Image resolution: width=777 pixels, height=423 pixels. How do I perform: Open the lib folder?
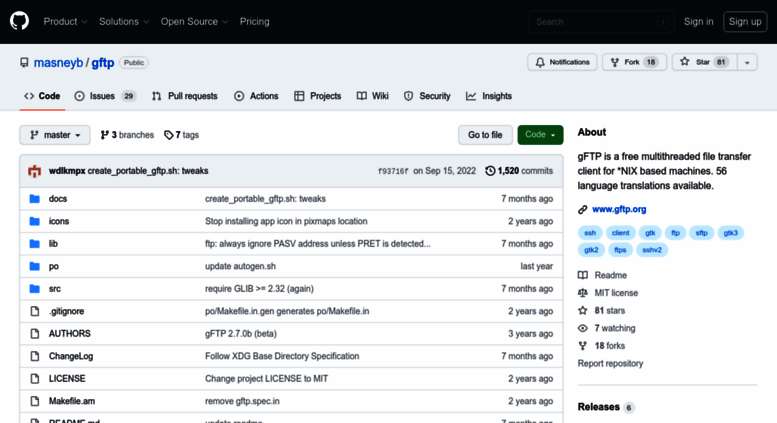pos(53,244)
